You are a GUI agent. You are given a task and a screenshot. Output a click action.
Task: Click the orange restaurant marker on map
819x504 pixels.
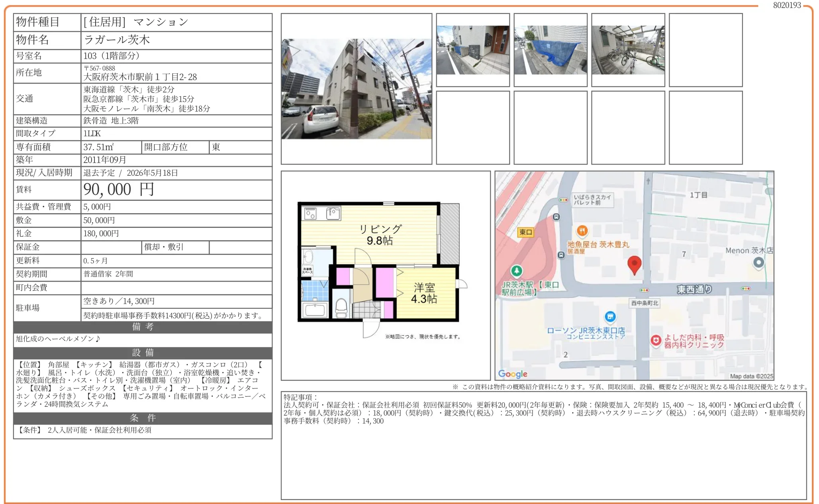(x=582, y=231)
